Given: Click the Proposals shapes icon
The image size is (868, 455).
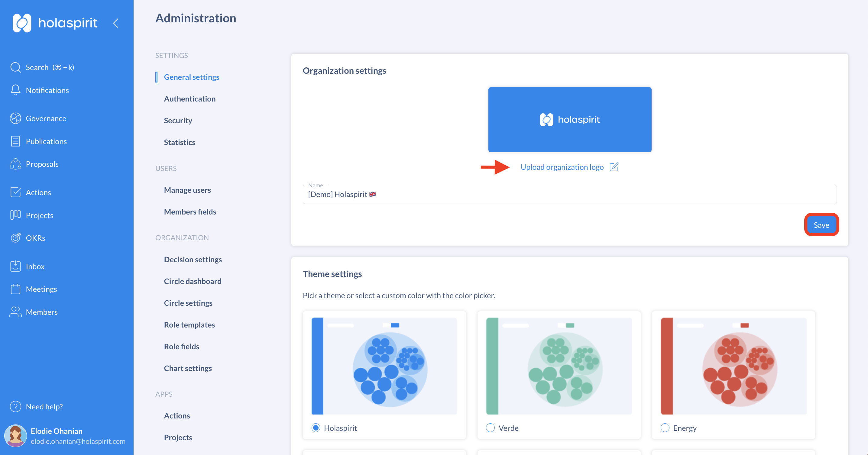Looking at the screenshot, I should tap(15, 164).
